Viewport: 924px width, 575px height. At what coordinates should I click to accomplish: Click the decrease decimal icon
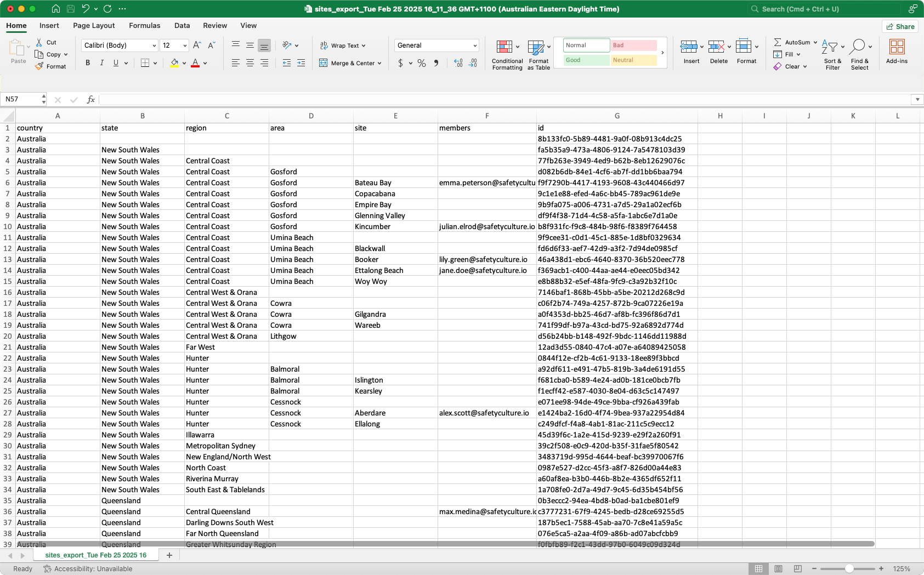(473, 63)
